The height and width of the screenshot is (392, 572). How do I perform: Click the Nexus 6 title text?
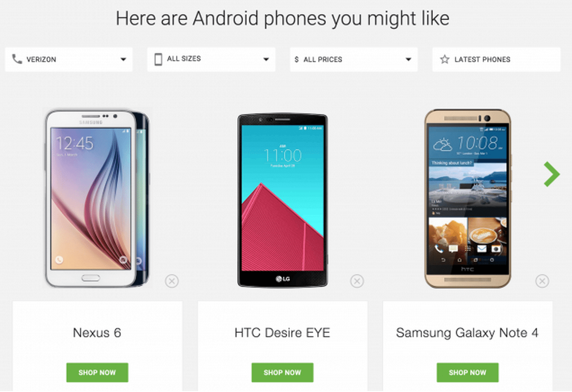97,333
